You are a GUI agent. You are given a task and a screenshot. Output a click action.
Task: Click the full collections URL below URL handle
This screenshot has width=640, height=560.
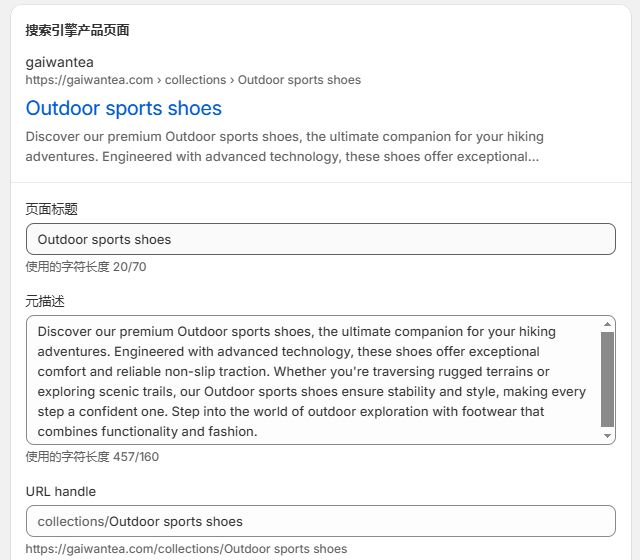[186, 549]
